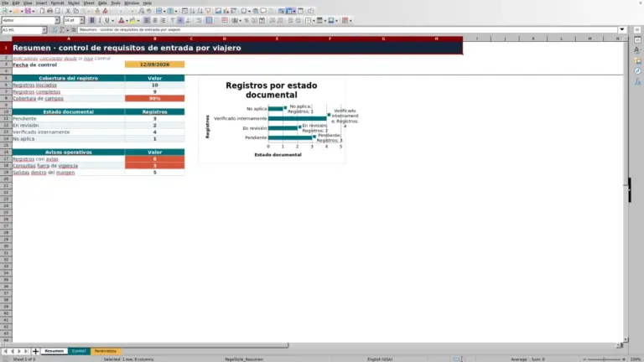Image resolution: width=644 pixels, height=362 pixels.
Task: Click the Align Right icon
Action: click(x=163, y=20)
